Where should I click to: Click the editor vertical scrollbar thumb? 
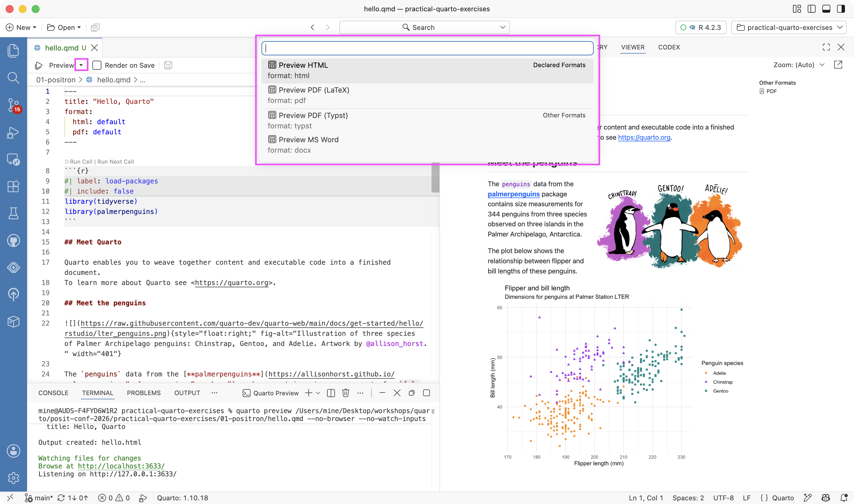pyautogui.click(x=435, y=177)
